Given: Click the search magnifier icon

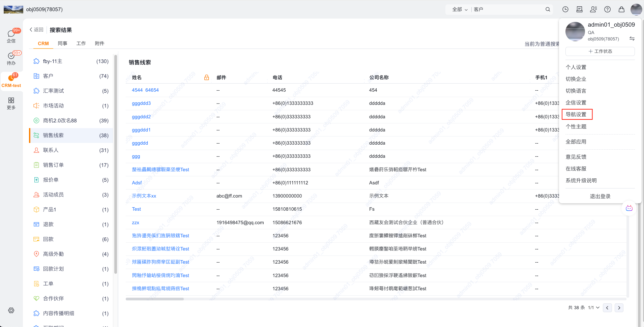Looking at the screenshot, I should [x=548, y=9].
